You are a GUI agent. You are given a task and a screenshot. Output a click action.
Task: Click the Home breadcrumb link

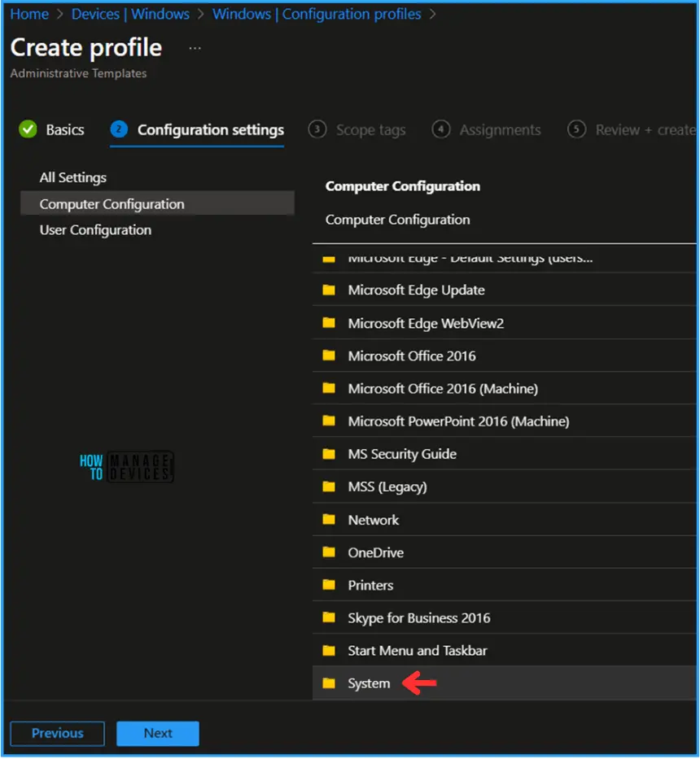coord(29,14)
